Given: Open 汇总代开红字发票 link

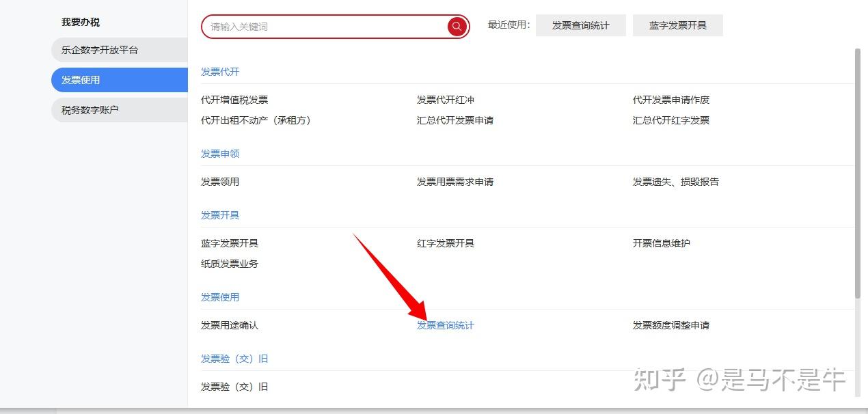Looking at the screenshot, I should [x=671, y=120].
